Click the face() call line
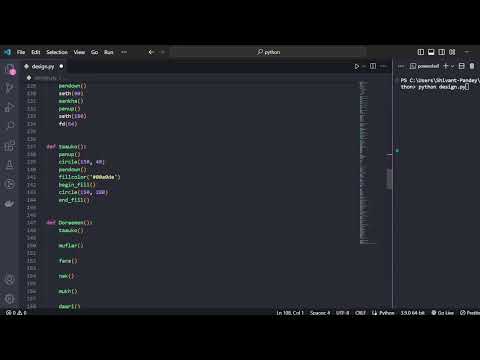480x360 pixels. coord(68,261)
